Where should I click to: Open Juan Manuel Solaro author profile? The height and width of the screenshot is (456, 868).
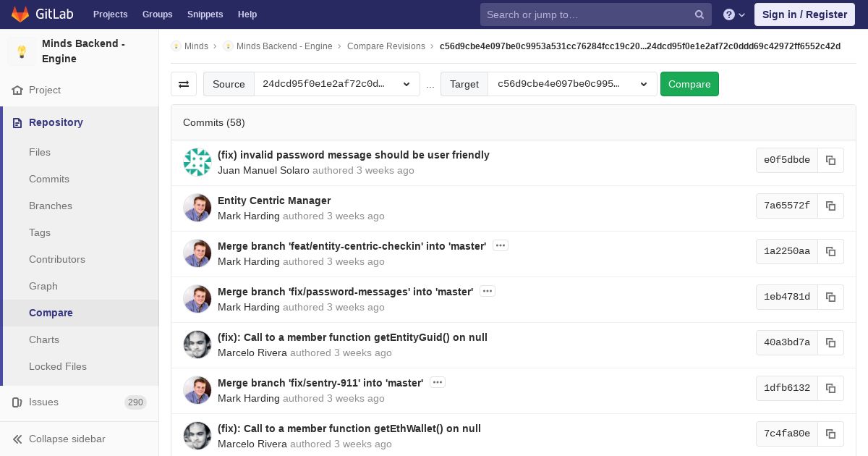[x=263, y=170]
